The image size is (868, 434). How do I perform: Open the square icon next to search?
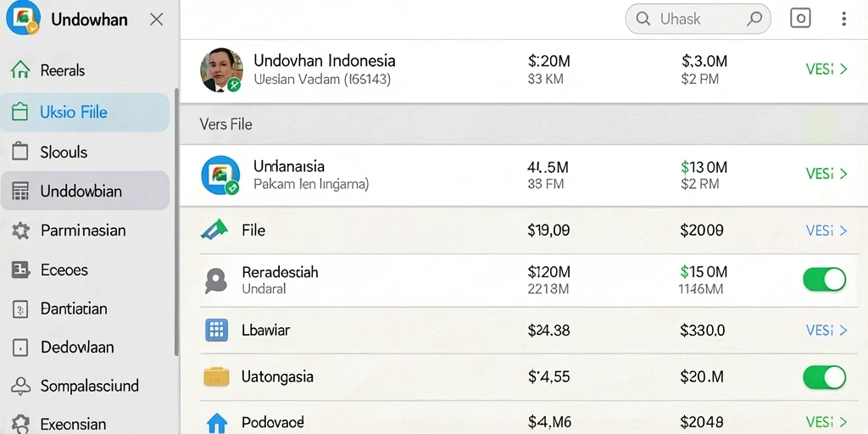[800, 19]
